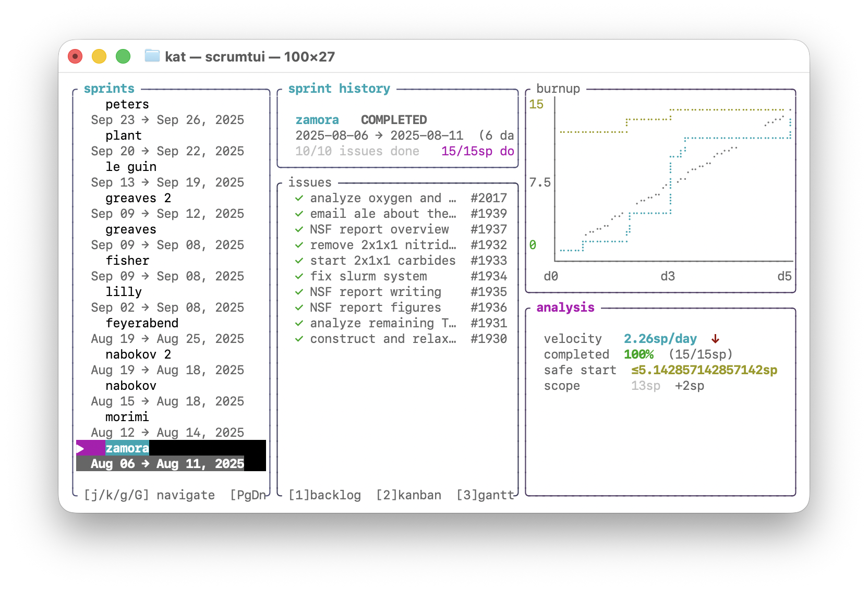This screenshot has height=590, width=868.
Task: Click the checkmark for issue #1931
Action: [x=299, y=323]
